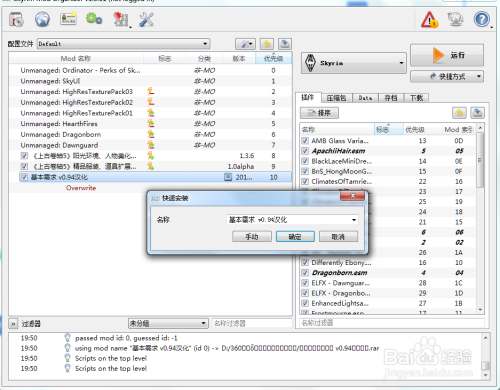Screen dimensions: 500x390
Task: Select the Differently Ebony plugin row
Action: point(388,263)
